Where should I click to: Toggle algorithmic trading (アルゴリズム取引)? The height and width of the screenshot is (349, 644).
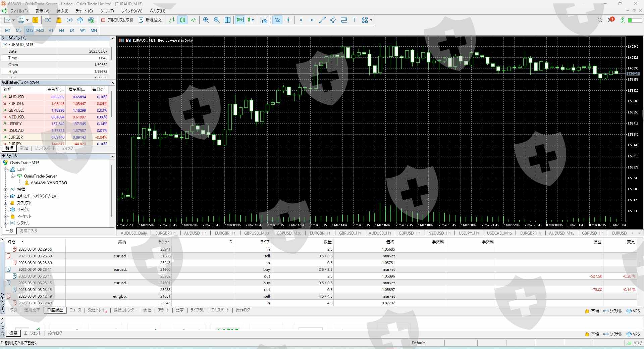117,20
